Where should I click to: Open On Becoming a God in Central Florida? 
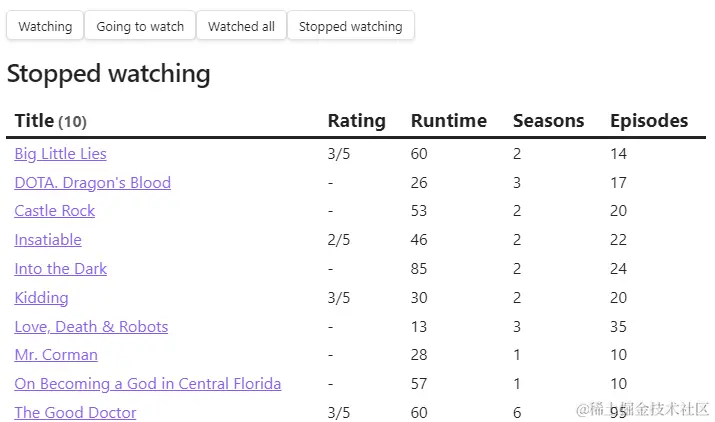pos(147,384)
